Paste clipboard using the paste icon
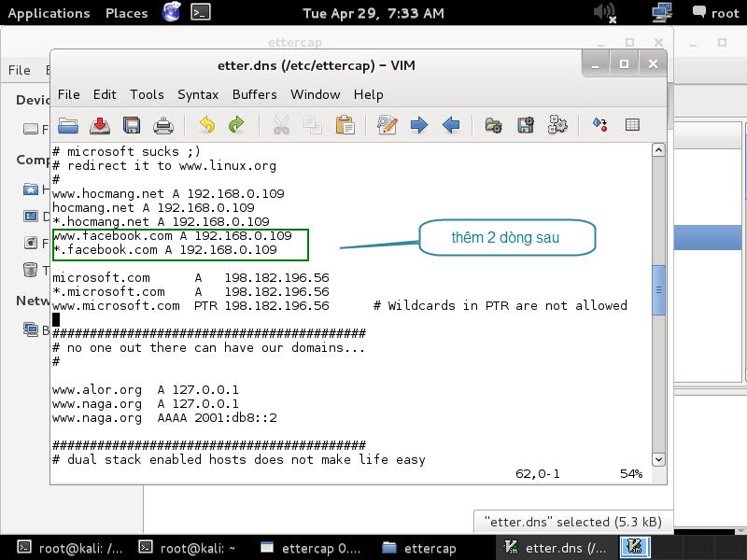The width and height of the screenshot is (747, 560). coord(345,126)
